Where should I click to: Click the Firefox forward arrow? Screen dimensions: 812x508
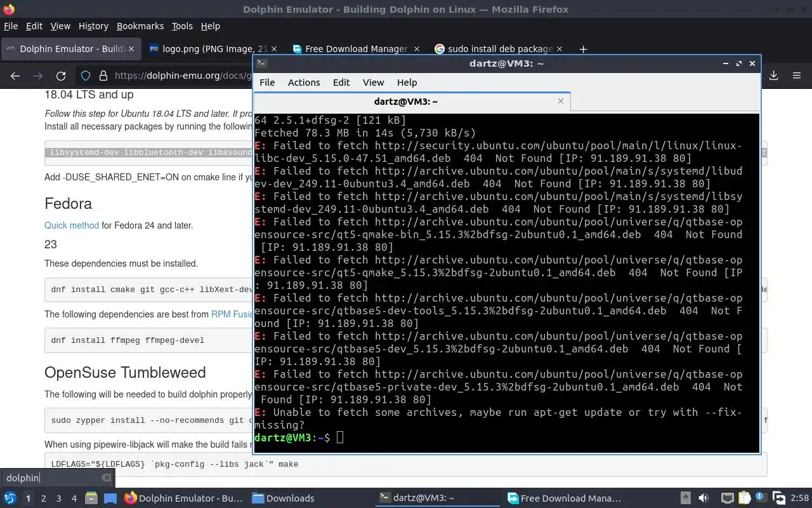pyautogui.click(x=38, y=76)
